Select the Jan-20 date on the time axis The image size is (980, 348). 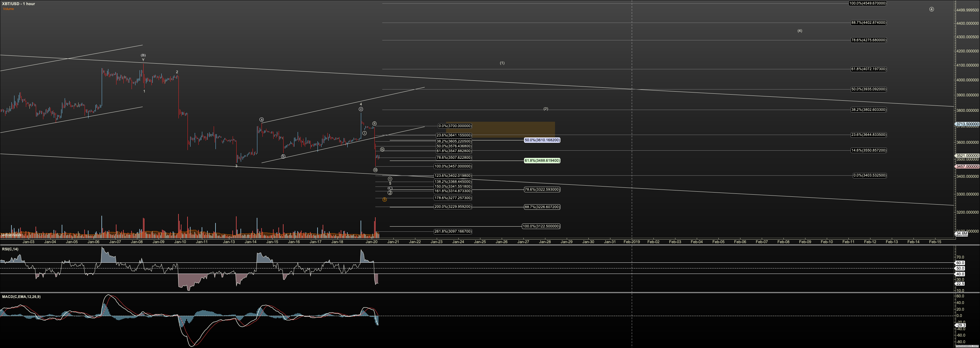tap(372, 242)
